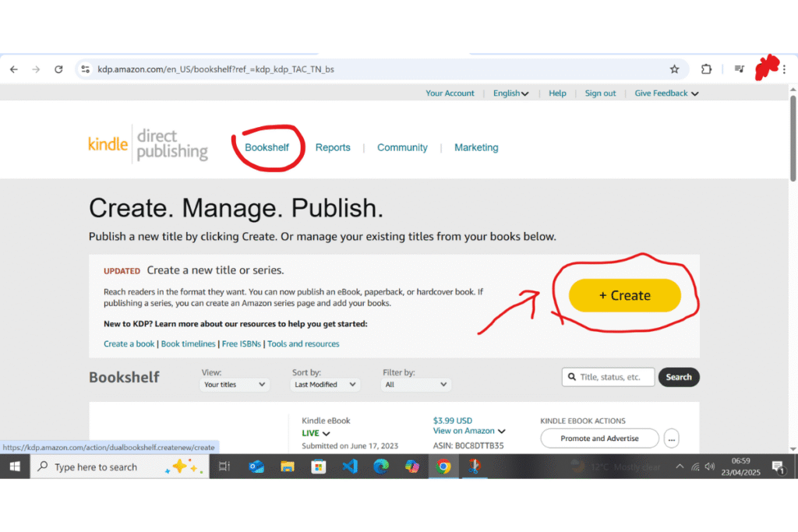Expand View on Amazon dropdown
Screen dimensions: 798x532
(468, 431)
